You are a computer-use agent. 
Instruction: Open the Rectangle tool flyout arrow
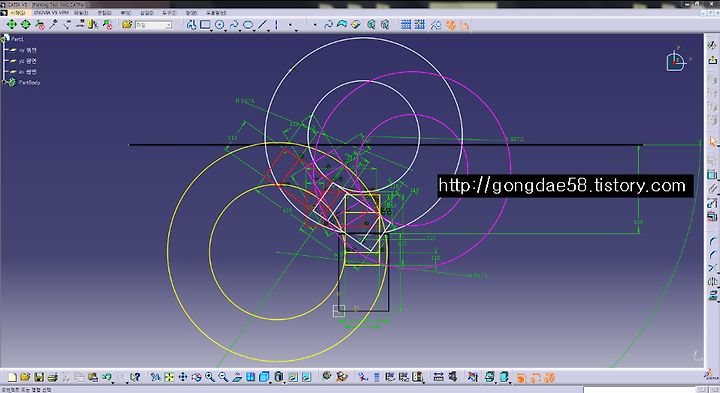click(x=211, y=30)
